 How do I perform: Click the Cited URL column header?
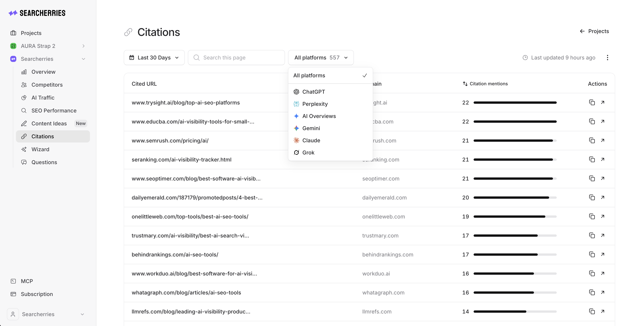[x=144, y=84]
